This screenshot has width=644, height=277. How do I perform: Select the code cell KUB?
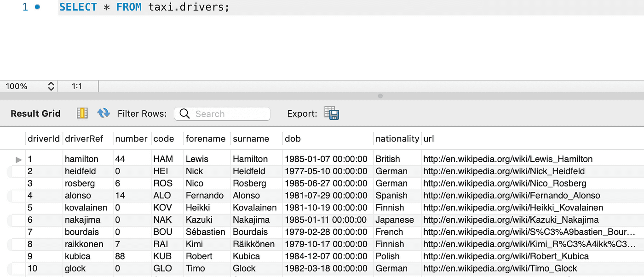[x=163, y=256]
